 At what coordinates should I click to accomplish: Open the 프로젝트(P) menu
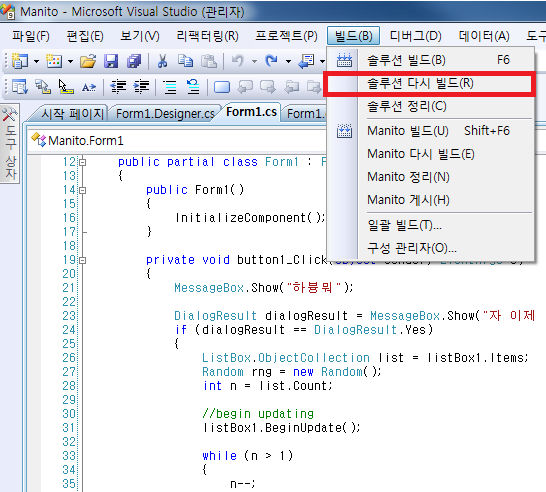pyautogui.click(x=286, y=36)
